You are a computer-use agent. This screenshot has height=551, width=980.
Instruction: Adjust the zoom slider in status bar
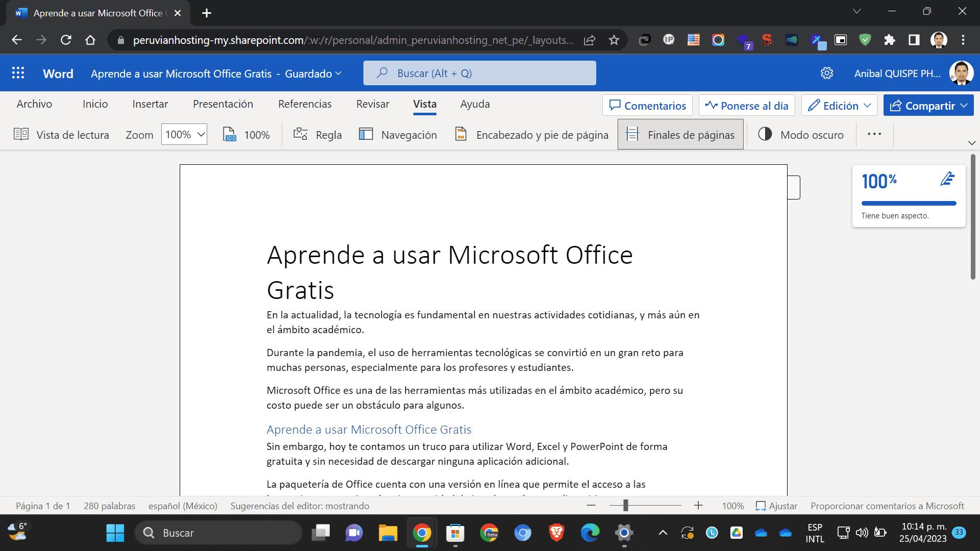point(625,506)
